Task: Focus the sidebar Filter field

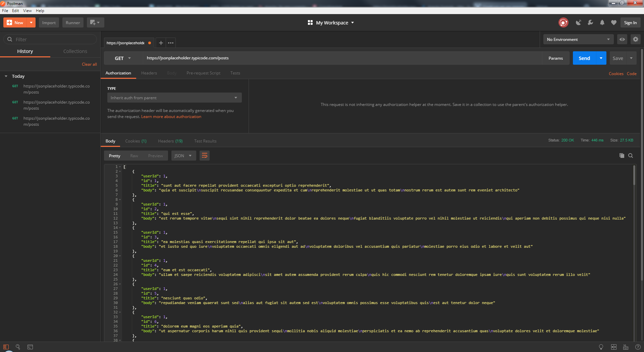Action: coord(50,39)
